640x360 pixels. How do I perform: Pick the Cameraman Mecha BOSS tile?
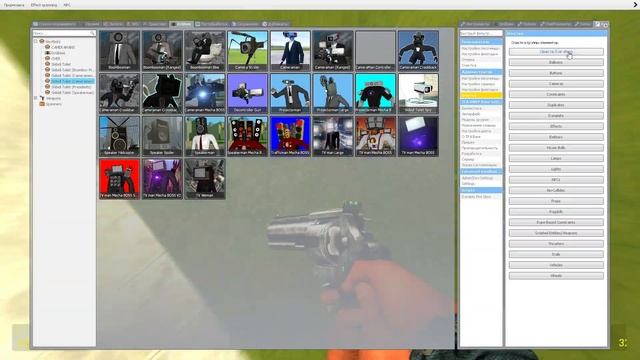pyautogui.click(x=204, y=93)
